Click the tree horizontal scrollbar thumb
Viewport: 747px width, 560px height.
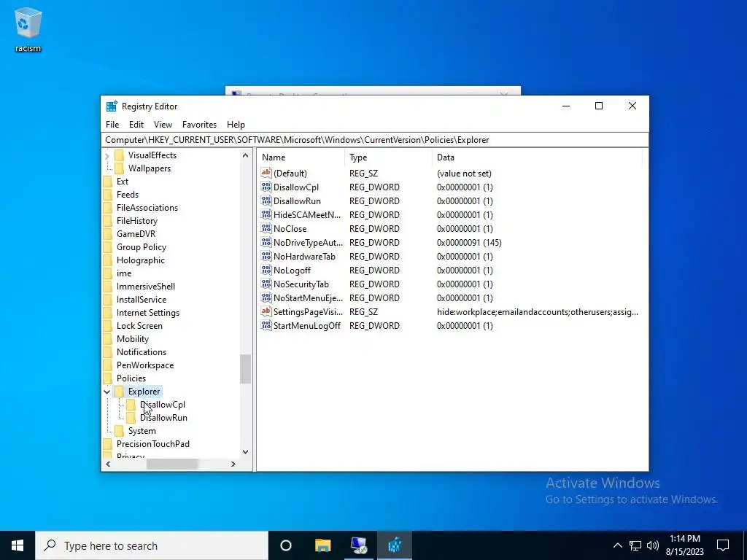[x=172, y=464]
